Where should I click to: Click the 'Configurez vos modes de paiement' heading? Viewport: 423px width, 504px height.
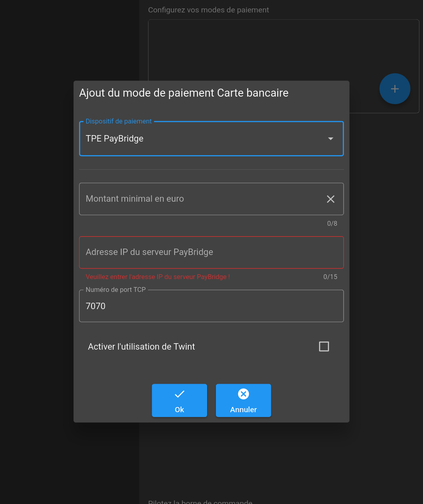tap(208, 10)
